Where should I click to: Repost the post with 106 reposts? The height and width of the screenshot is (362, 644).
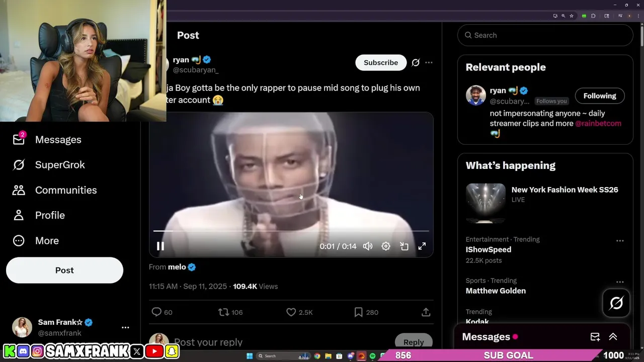[x=230, y=312]
